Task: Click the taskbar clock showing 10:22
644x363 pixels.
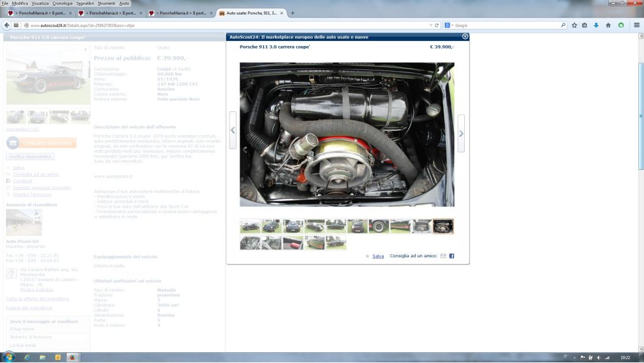Action: [625, 358]
